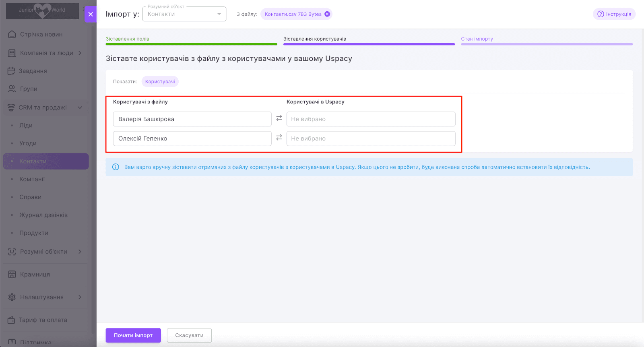Viewport: 644px width, 347px height.
Task: Remove the Контакти.csv file chip
Action: tap(327, 14)
